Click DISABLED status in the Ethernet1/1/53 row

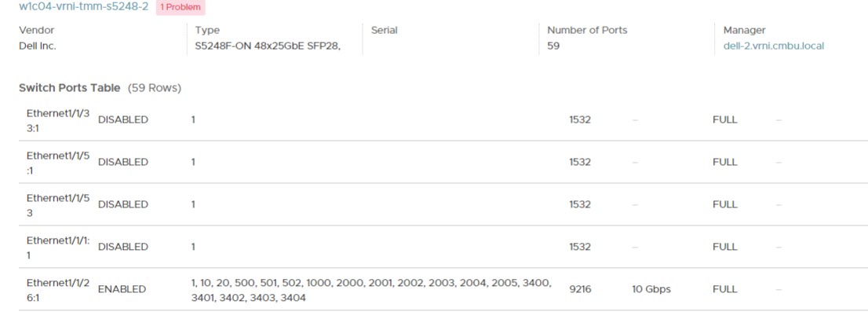click(122, 204)
